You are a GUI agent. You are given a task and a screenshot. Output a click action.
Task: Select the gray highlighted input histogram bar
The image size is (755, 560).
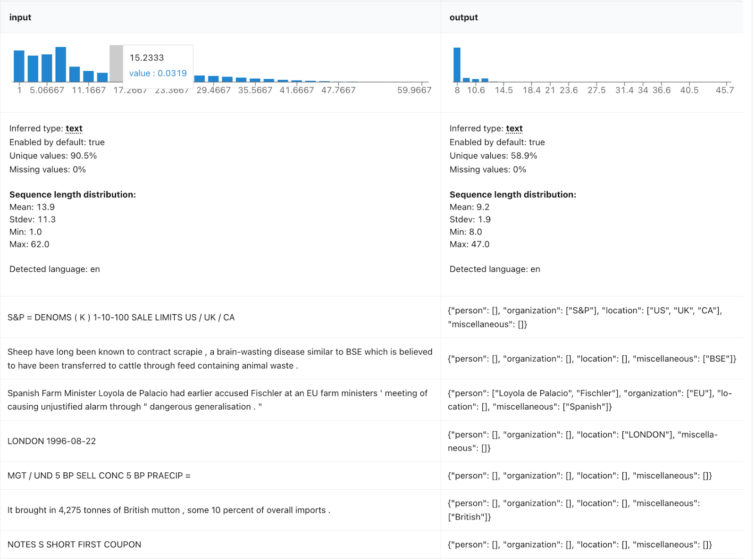[116, 64]
